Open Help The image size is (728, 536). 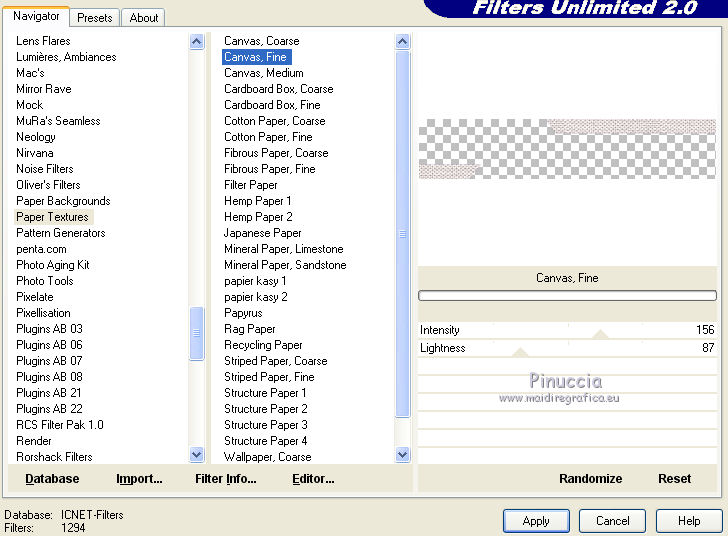[x=689, y=521]
